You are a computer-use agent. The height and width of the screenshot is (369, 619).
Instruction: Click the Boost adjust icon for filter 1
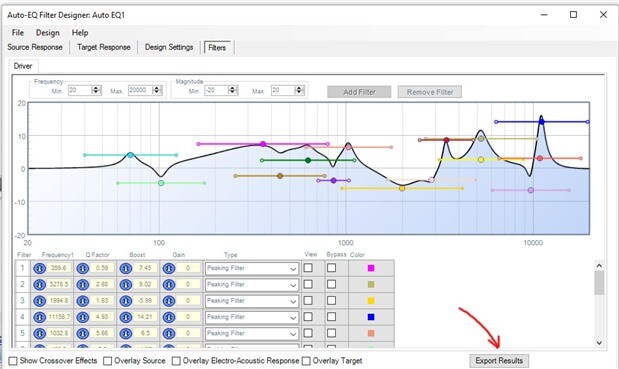pyautogui.click(x=126, y=268)
